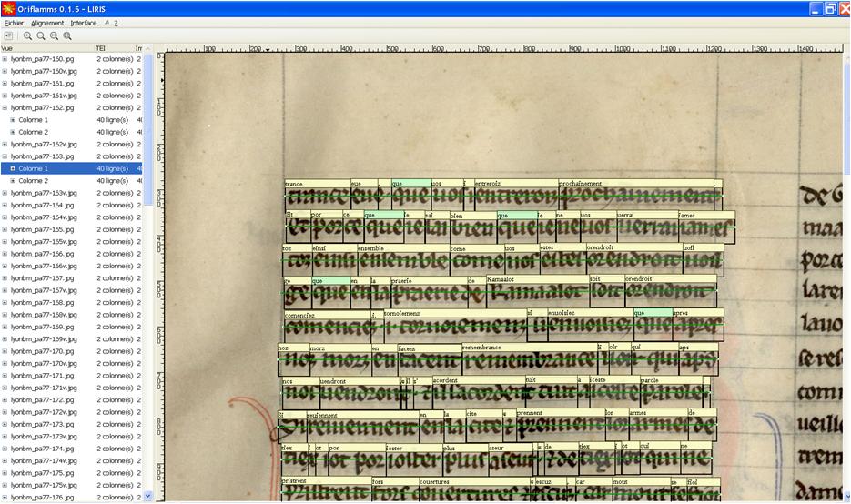The height and width of the screenshot is (504, 851).
Task: Select lyonbm_pa77-167.jpg in the view list
Action: (x=43, y=278)
